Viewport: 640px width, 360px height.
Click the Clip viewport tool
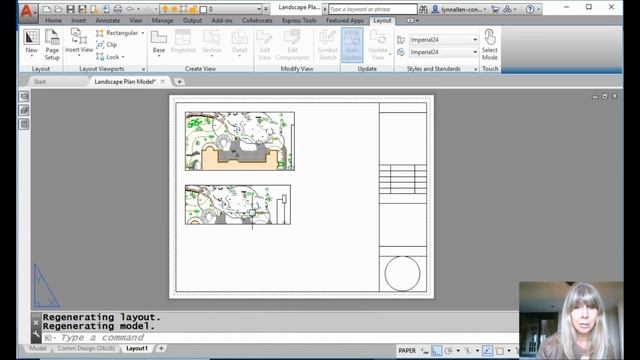coord(107,44)
